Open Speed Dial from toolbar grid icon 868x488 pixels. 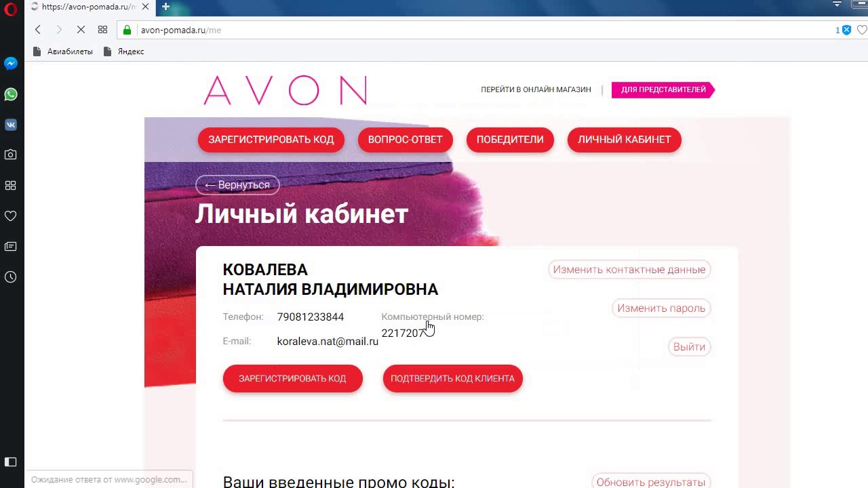102,30
